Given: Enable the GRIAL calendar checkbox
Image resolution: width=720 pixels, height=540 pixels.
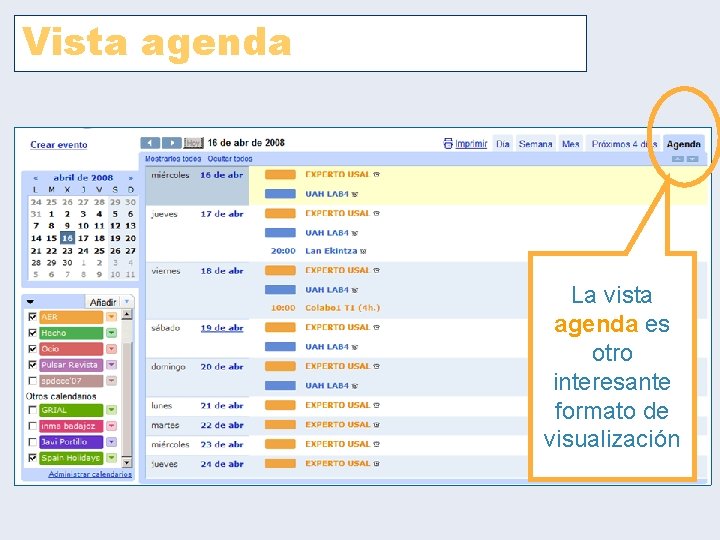Looking at the screenshot, I should pyautogui.click(x=33, y=410).
